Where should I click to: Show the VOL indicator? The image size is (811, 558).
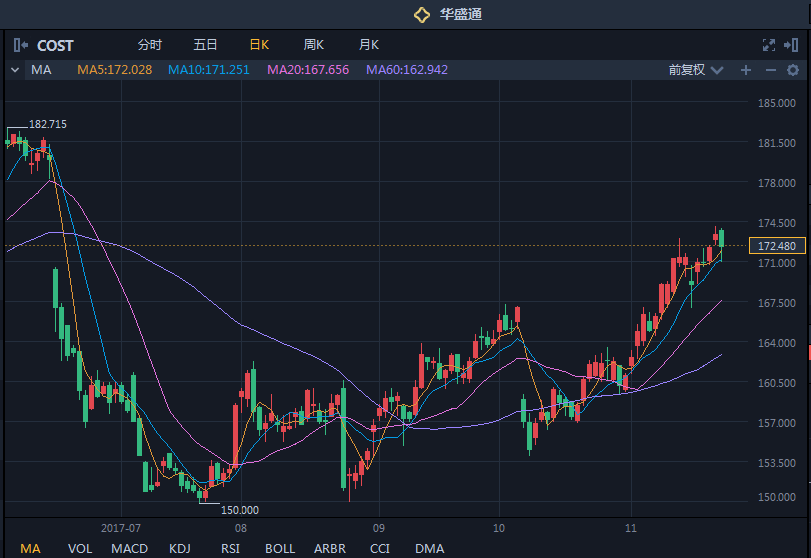(x=80, y=548)
